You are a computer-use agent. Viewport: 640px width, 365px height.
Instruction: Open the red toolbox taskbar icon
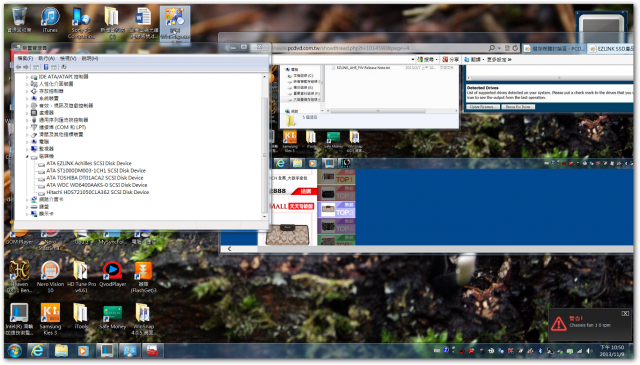coord(152,351)
